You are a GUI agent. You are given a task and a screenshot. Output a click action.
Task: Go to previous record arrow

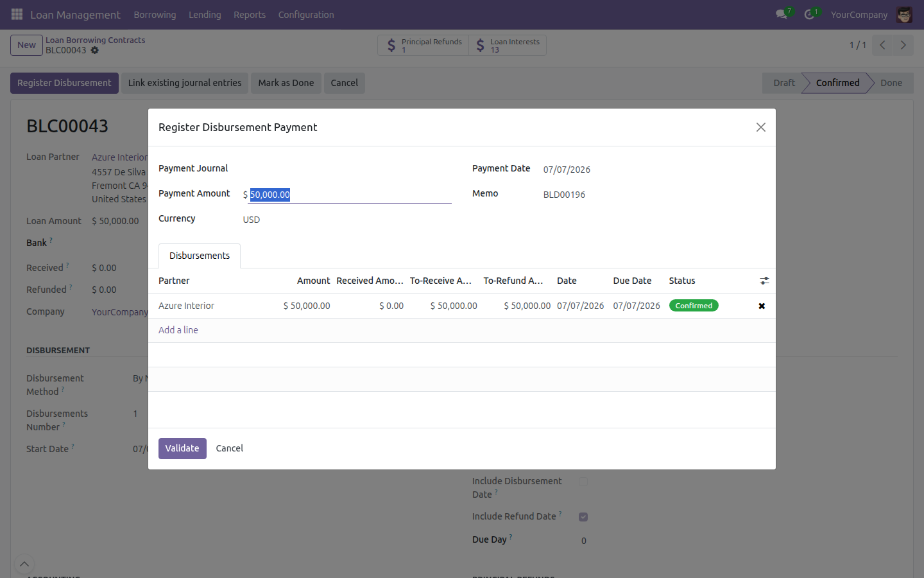(882, 45)
